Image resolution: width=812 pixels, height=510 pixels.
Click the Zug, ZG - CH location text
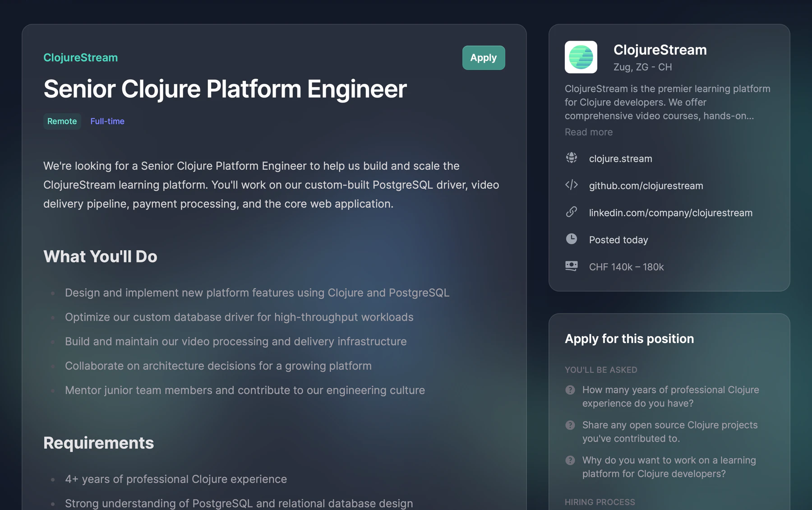coord(642,67)
